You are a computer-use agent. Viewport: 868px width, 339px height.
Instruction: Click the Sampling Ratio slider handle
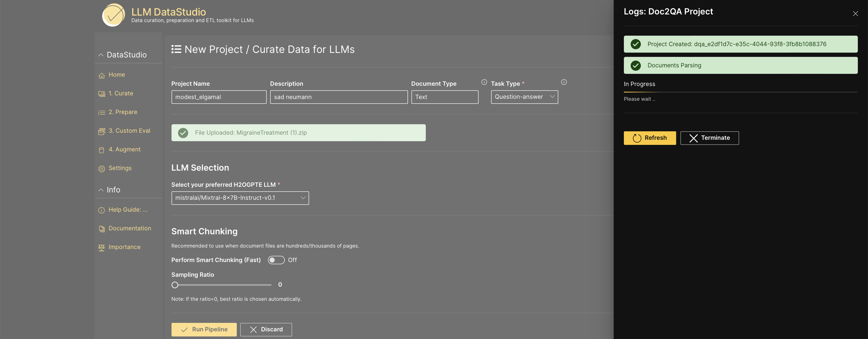pos(175,285)
